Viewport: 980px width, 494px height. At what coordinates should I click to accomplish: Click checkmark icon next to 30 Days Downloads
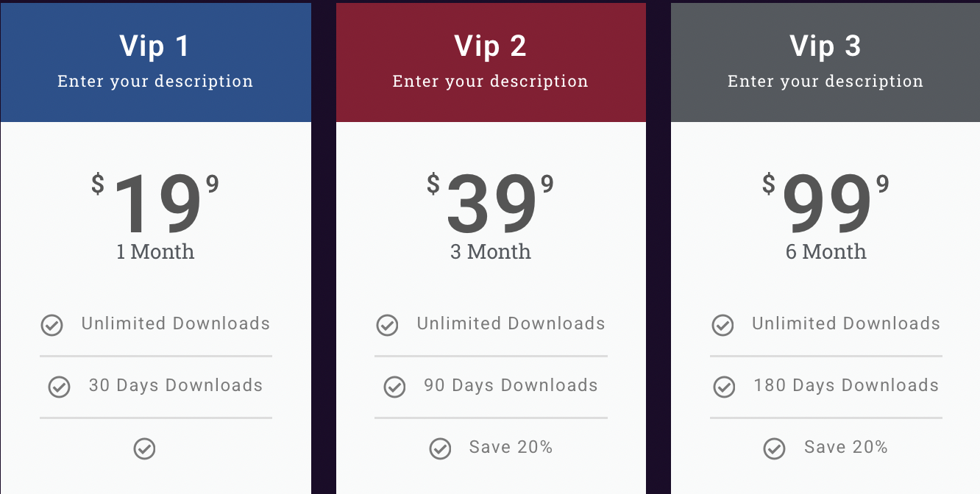point(59,387)
